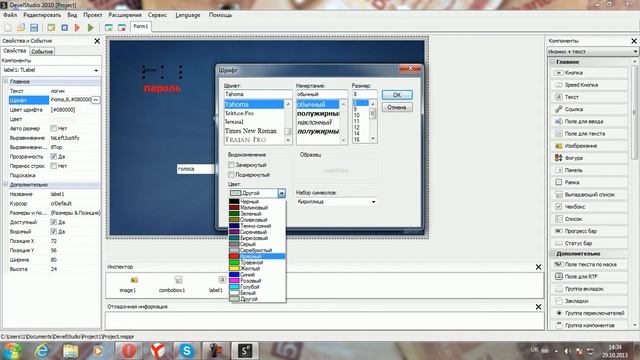Collapse the Главное properties section
The height and width of the screenshot is (360, 640).
coord(6,82)
